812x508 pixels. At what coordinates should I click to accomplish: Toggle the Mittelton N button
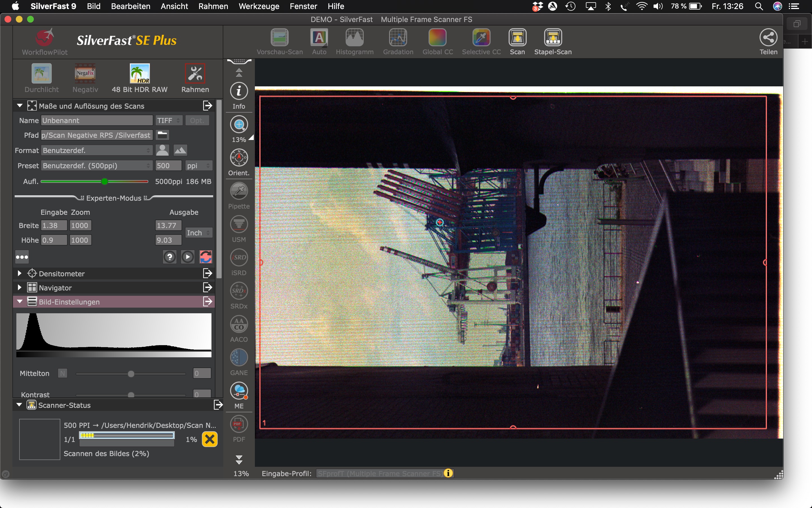(x=62, y=373)
